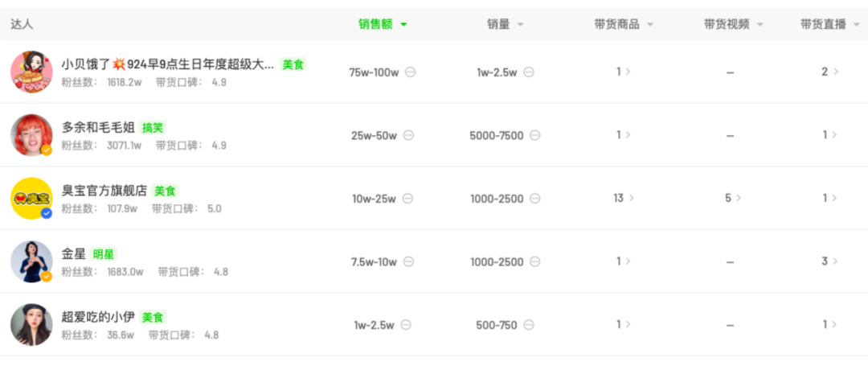Viewport: 868px width, 366px height.
Task: Click the info icon beside 10w-25w sales
Action: tap(408, 199)
